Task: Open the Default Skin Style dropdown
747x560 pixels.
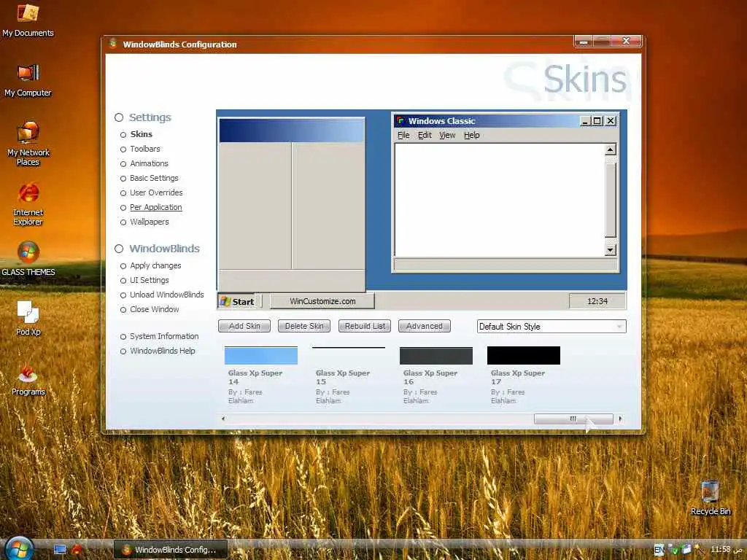Action: coord(551,327)
